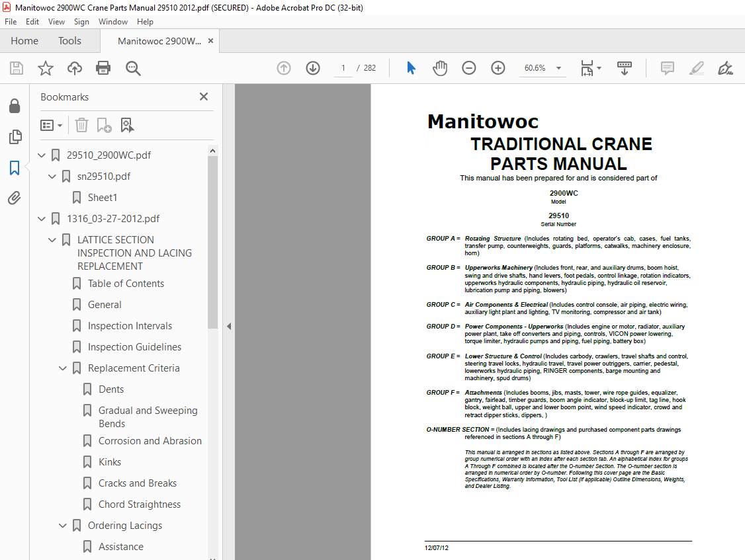Collapse Lattice Section Inspection bookmark

52,240
